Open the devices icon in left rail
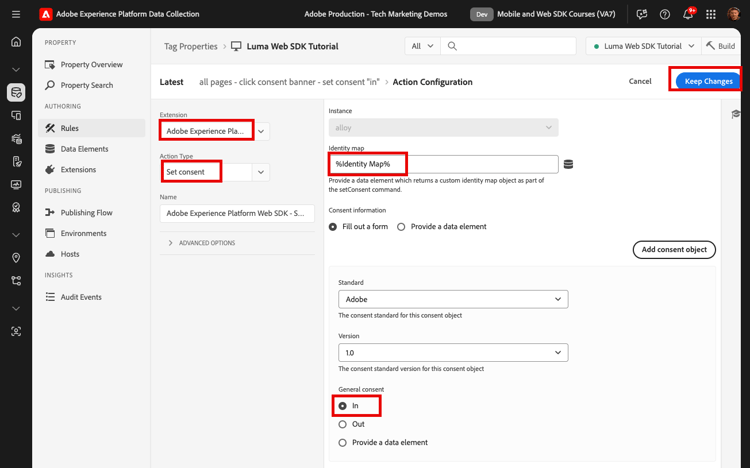Screen dimensions: 750x468 16,115
